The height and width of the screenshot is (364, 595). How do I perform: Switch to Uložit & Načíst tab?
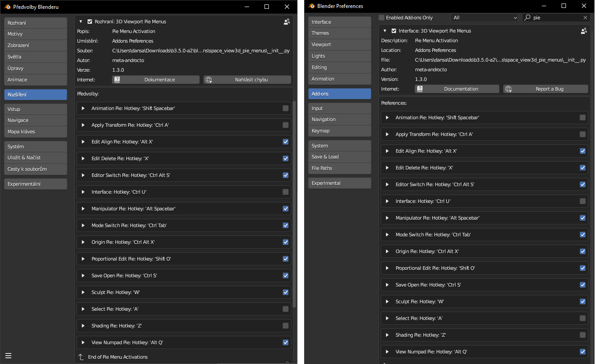point(36,158)
